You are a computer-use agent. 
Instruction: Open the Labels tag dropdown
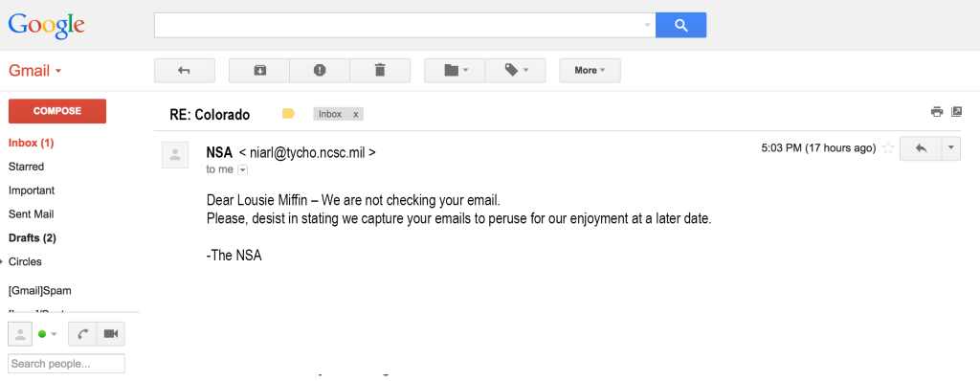point(516,71)
